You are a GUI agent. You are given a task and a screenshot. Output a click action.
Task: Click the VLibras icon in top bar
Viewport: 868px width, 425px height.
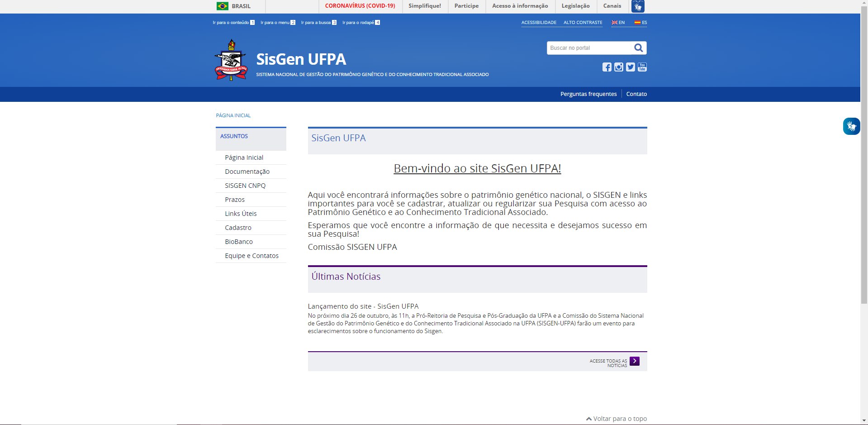click(638, 6)
